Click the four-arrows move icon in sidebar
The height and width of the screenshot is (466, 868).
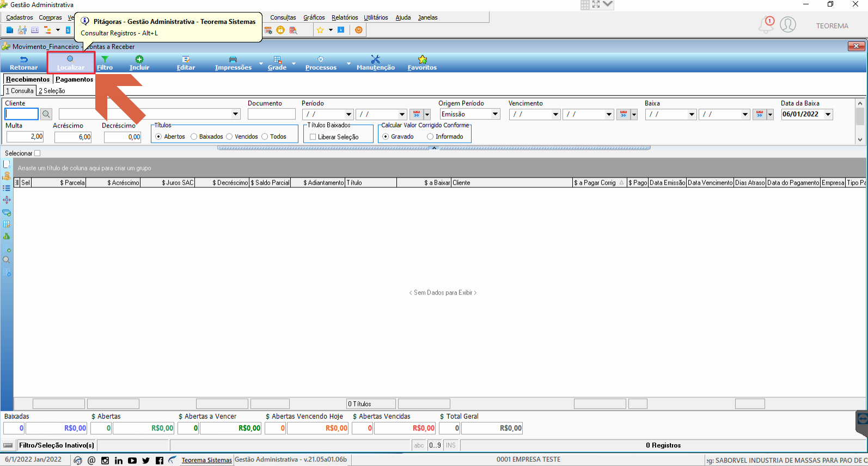pyautogui.click(x=7, y=200)
